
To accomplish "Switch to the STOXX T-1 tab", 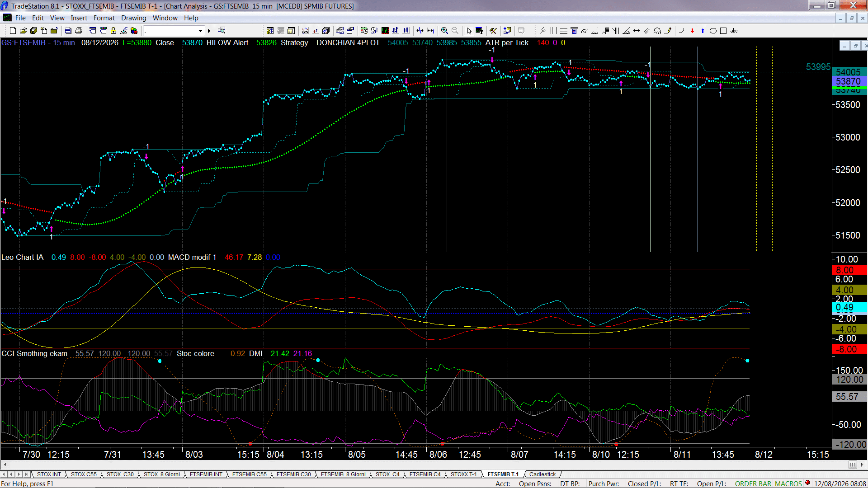I will (x=464, y=474).
